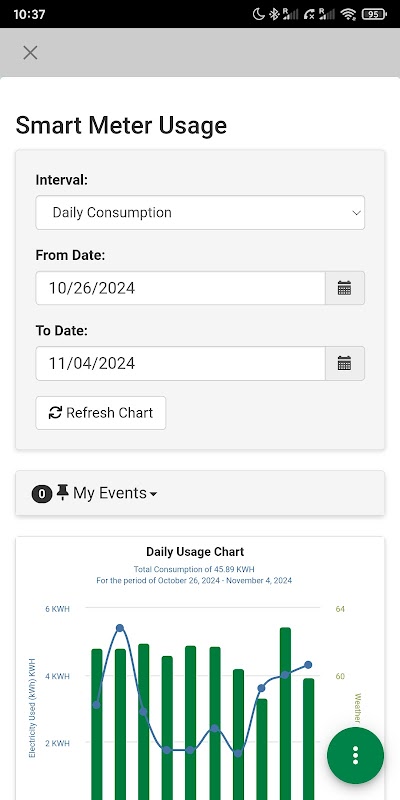The width and height of the screenshot is (400, 800).
Task: Tap the battery indicator in status bar
Action: click(374, 14)
